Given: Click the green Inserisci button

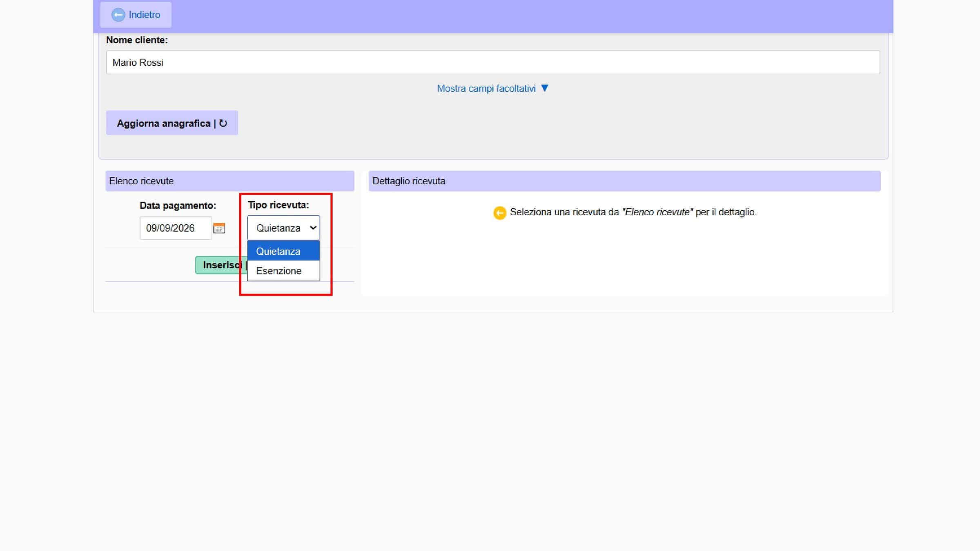Looking at the screenshot, I should tap(221, 265).
